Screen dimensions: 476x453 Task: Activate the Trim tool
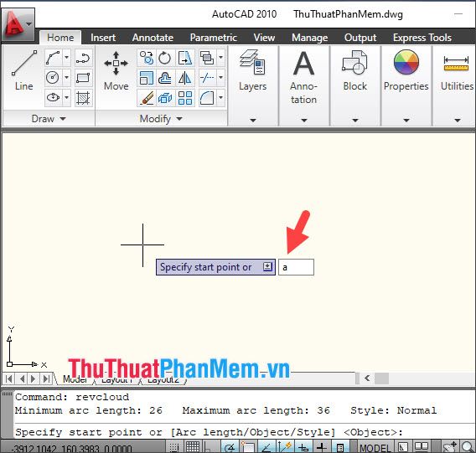(x=207, y=78)
